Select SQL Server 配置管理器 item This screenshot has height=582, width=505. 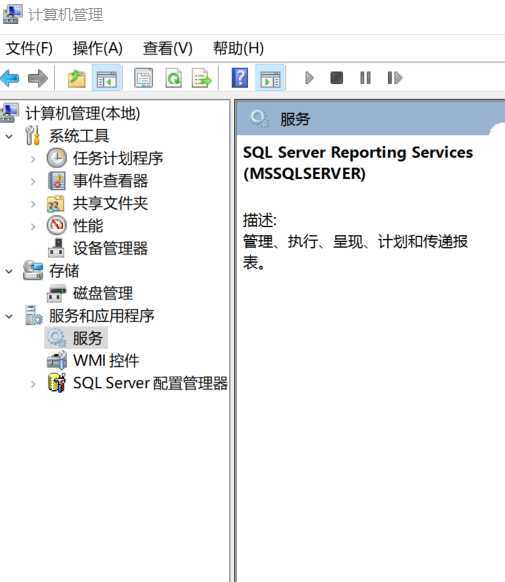150,383
